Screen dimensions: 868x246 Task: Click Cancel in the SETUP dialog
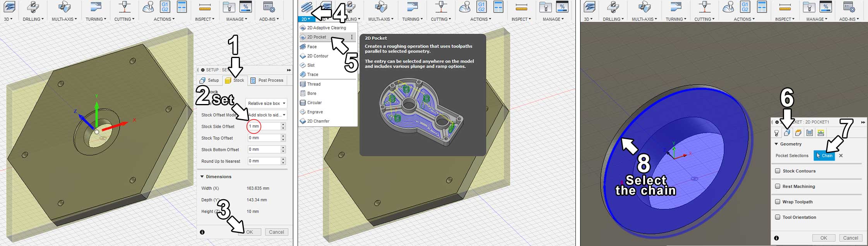pyautogui.click(x=276, y=232)
